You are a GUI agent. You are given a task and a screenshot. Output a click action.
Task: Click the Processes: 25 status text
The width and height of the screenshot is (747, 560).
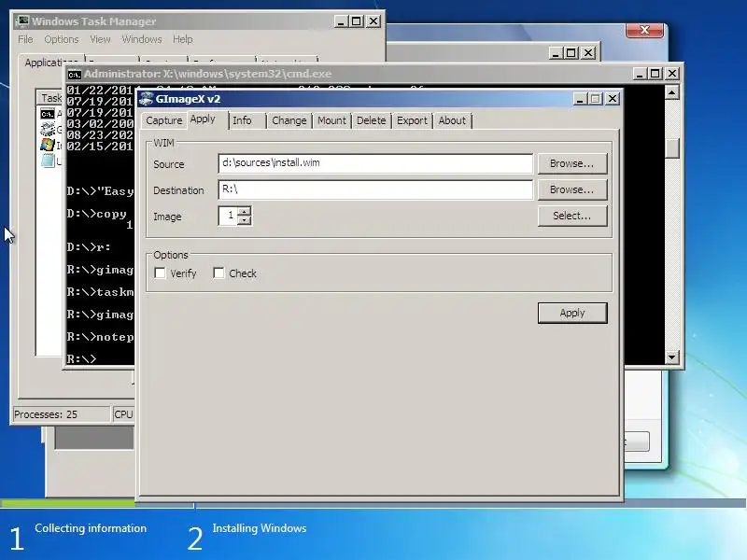click(45, 414)
